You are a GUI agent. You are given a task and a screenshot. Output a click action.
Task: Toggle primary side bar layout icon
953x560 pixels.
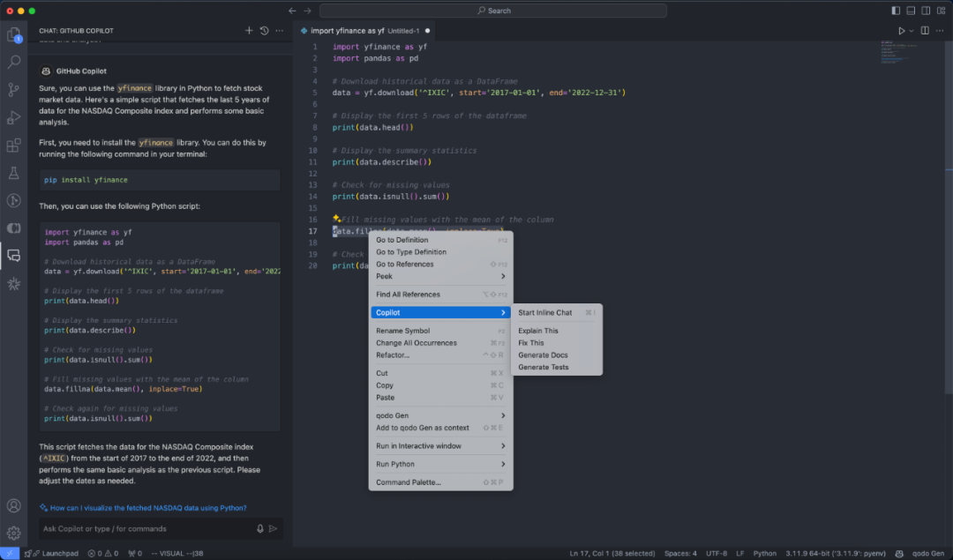tap(896, 11)
